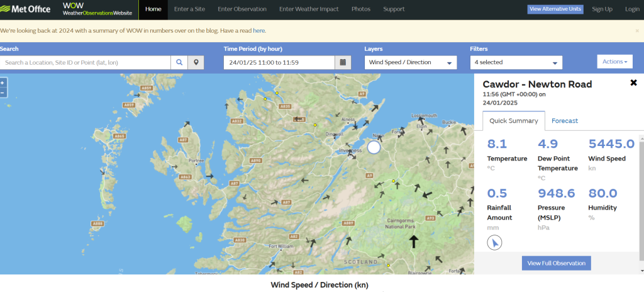Zoom out on the map

pyautogui.click(x=3, y=93)
